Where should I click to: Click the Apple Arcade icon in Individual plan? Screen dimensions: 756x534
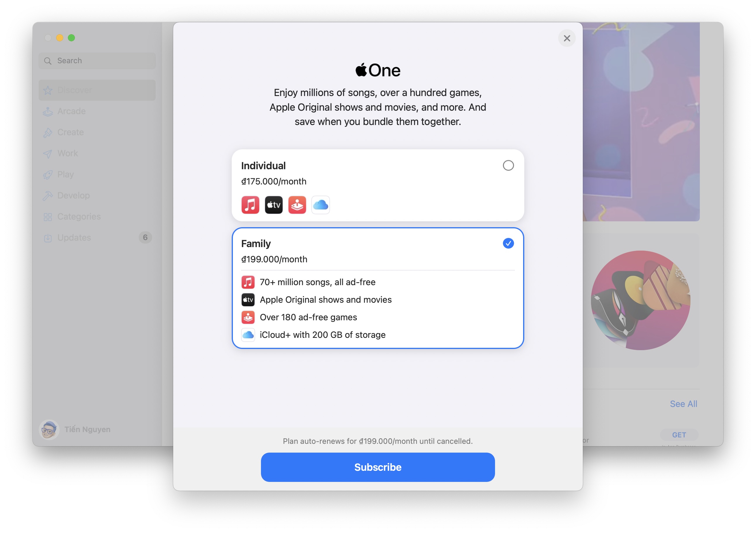pos(296,205)
